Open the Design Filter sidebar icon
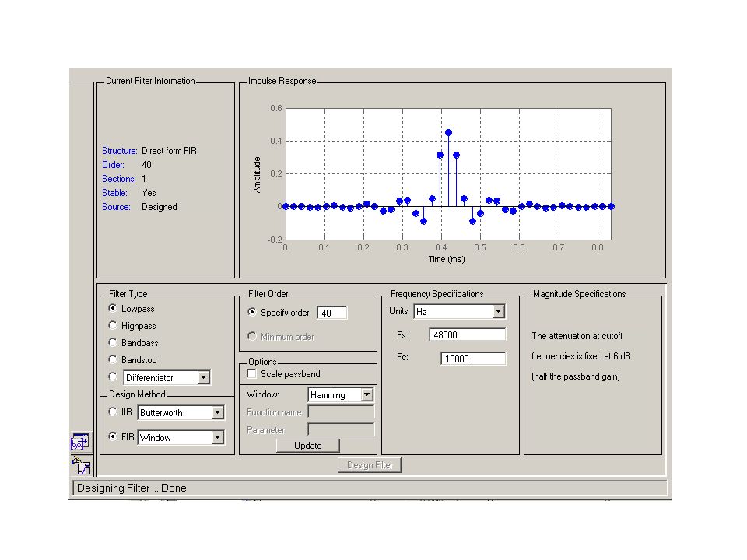This screenshot has height=560, width=747. (81, 465)
